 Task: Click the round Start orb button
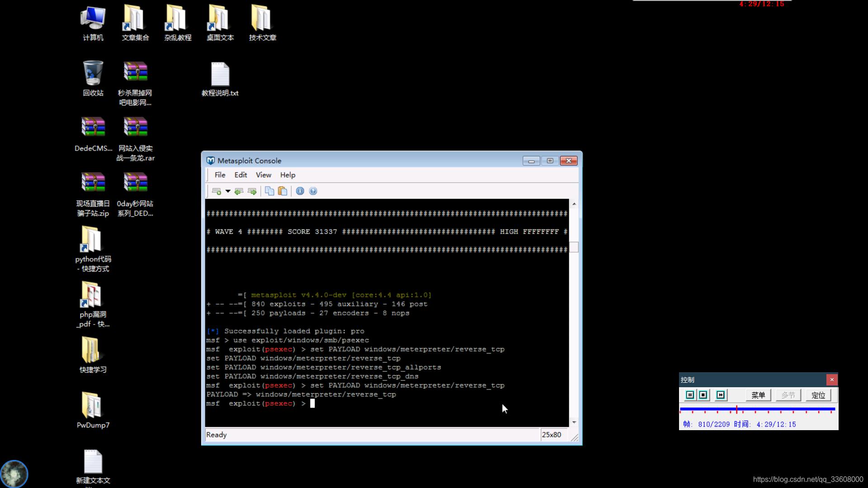[14, 474]
